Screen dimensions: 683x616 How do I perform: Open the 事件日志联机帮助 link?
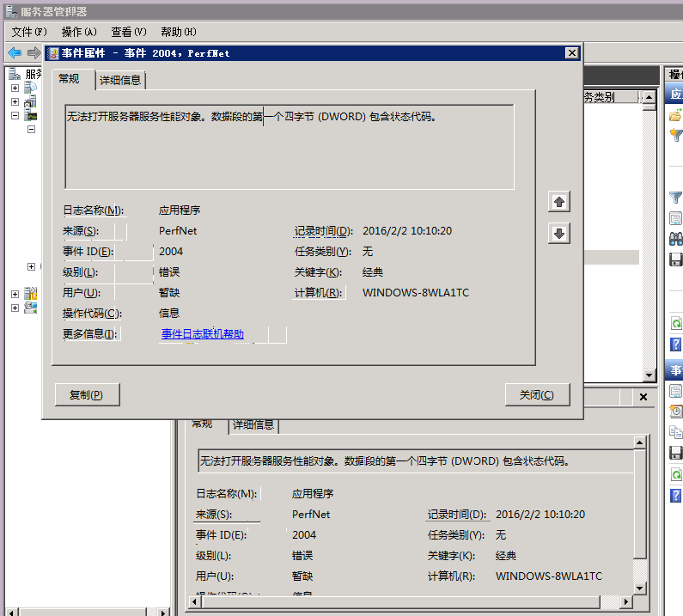[x=202, y=334]
